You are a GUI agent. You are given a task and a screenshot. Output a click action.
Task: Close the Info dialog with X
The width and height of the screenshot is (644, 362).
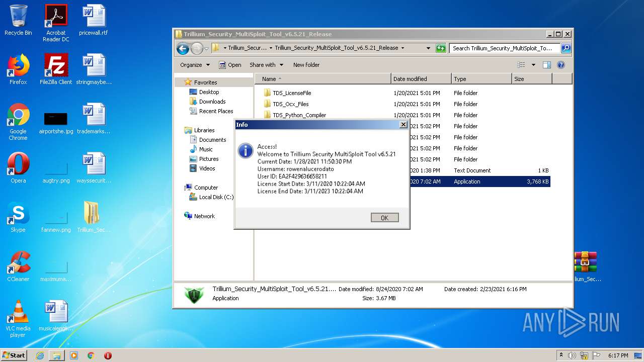pyautogui.click(x=403, y=124)
